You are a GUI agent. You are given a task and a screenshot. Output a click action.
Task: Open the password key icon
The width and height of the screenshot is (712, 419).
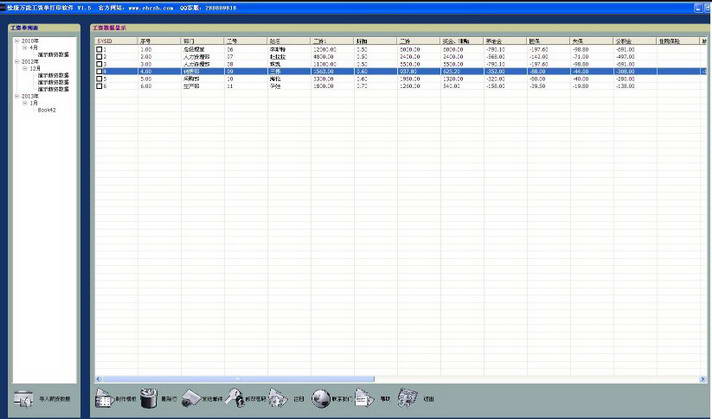(233, 398)
